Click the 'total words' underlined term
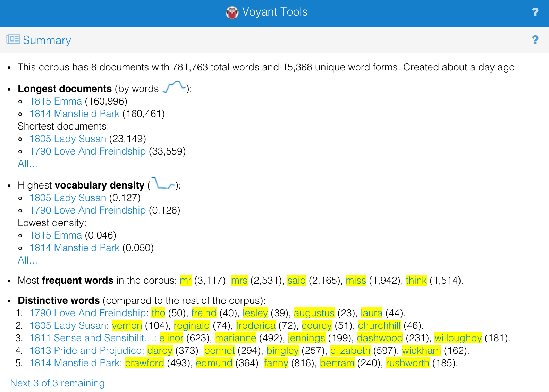This screenshot has height=392, width=549. pos(235,67)
